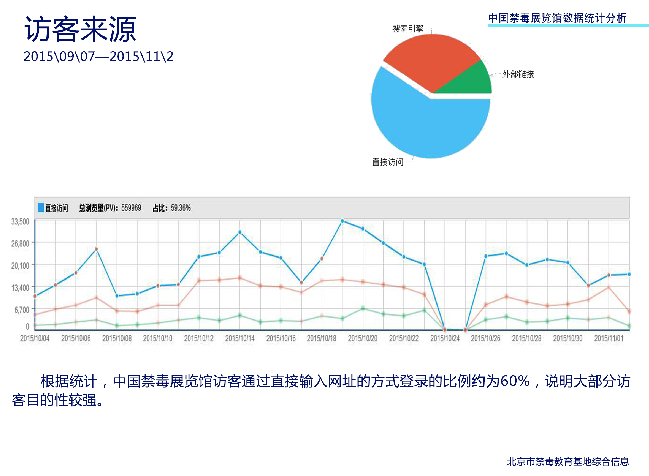
Task: Click the highest peak on the blue line
Action: click(342, 221)
